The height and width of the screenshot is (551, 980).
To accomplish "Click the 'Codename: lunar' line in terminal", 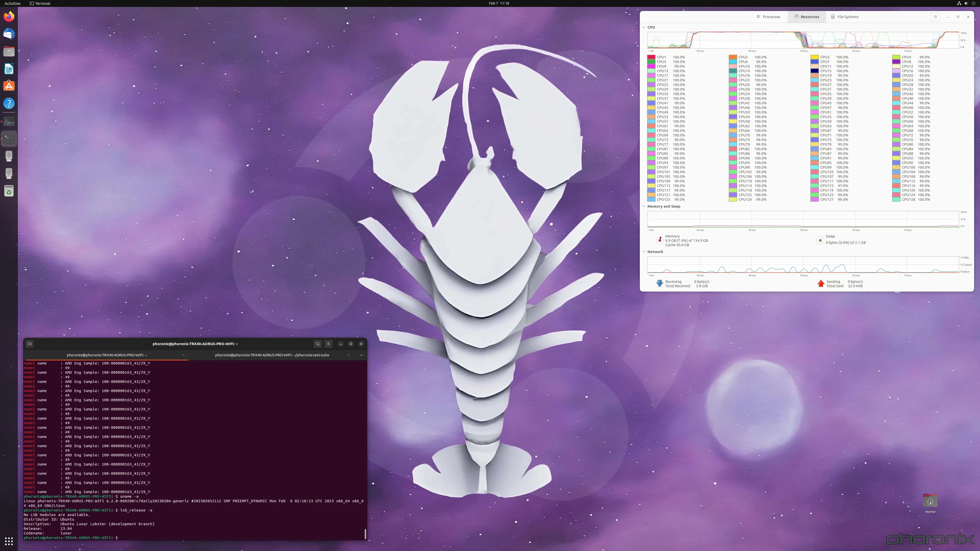I will click(x=47, y=533).
